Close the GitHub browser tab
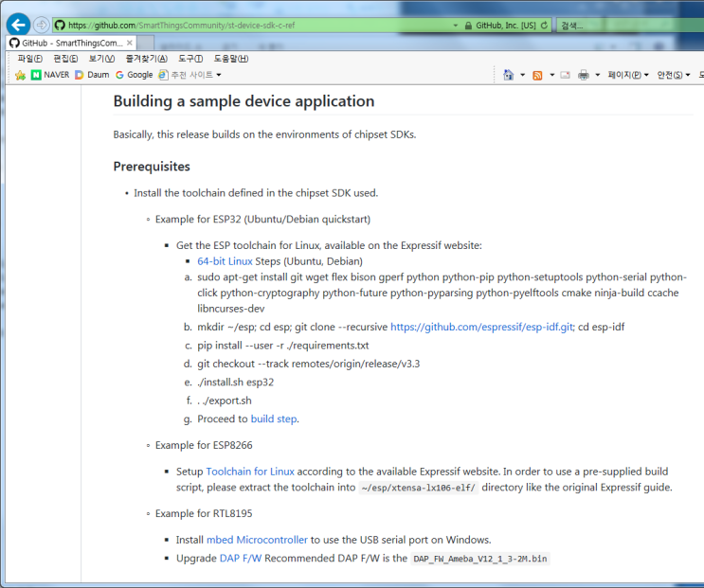This screenshot has width=704, height=588. (129, 43)
